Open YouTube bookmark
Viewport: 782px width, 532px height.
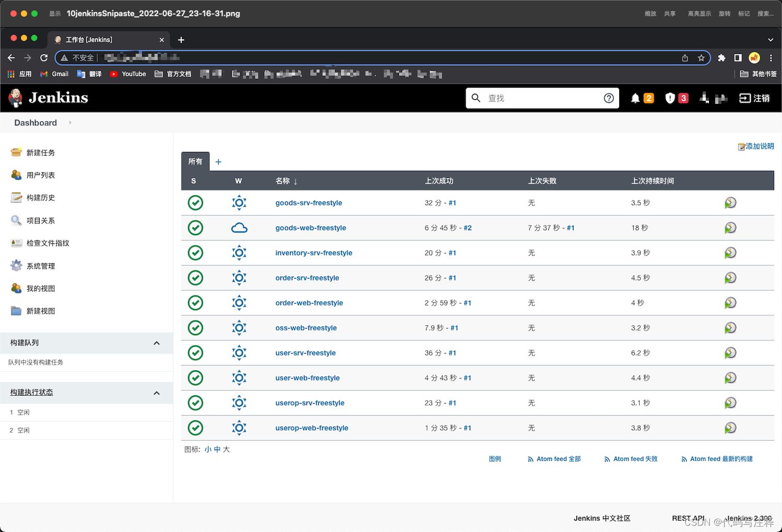[128, 74]
